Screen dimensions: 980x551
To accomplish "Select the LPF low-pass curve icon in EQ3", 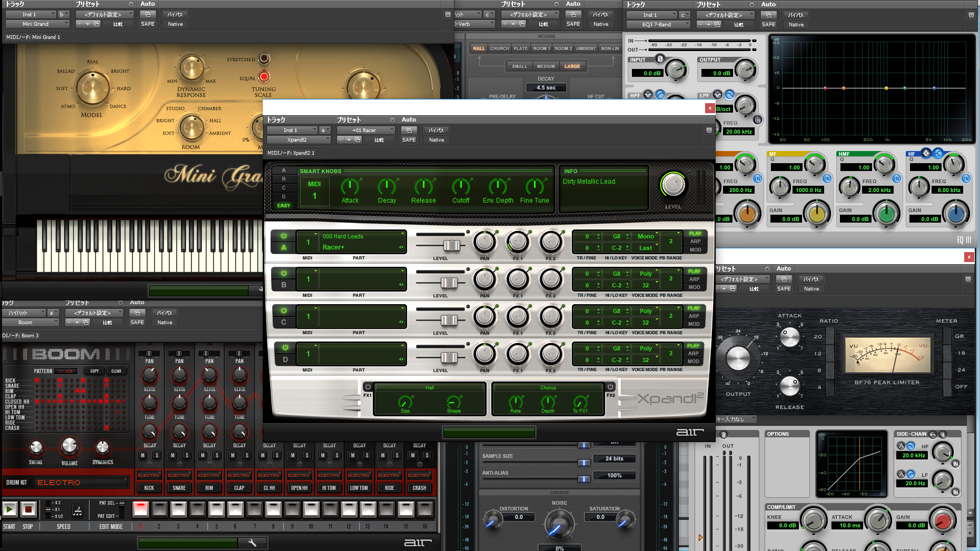I will coord(729,95).
